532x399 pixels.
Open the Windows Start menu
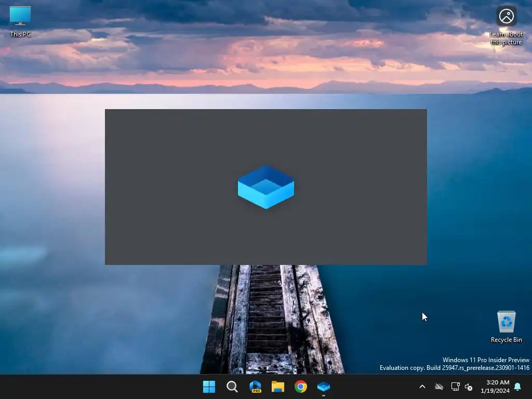pos(209,387)
